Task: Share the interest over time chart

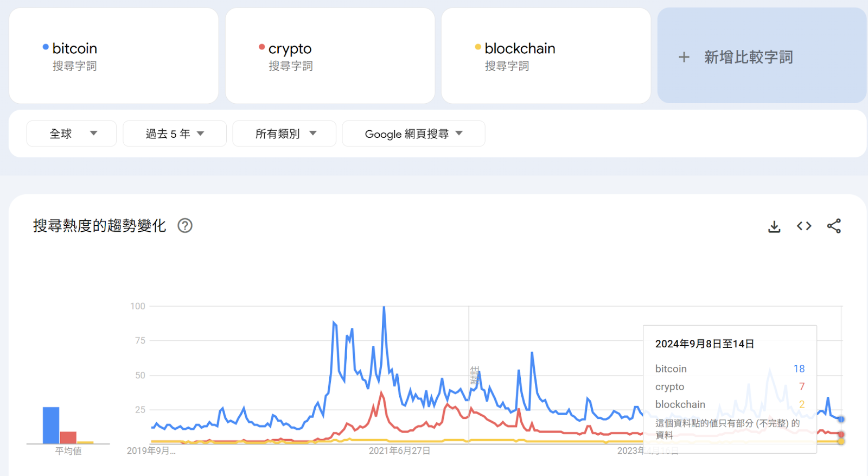Action: pos(834,226)
